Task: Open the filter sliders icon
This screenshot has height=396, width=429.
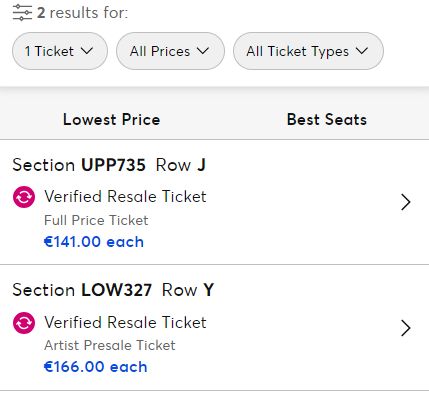Action: (x=22, y=13)
